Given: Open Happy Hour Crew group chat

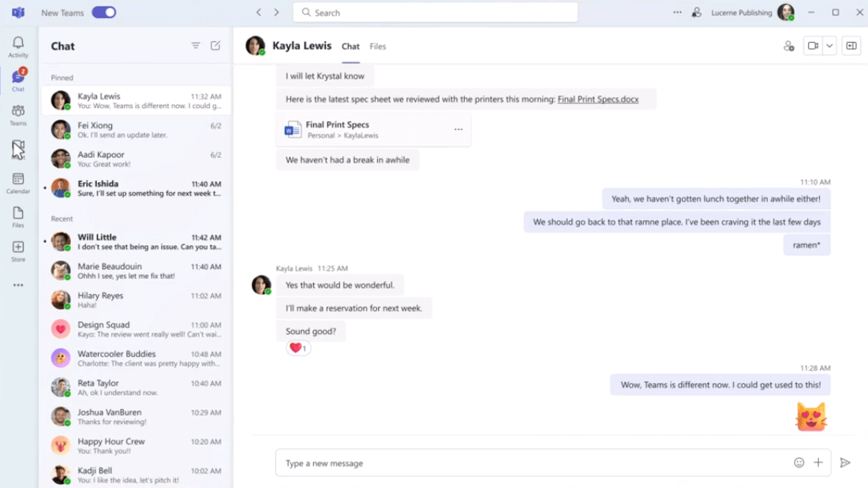Looking at the screenshot, I should tap(137, 446).
